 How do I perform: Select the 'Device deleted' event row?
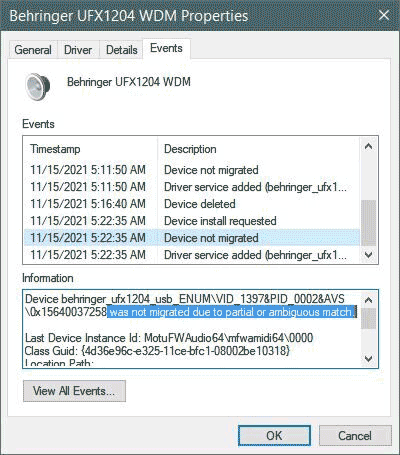click(x=192, y=204)
